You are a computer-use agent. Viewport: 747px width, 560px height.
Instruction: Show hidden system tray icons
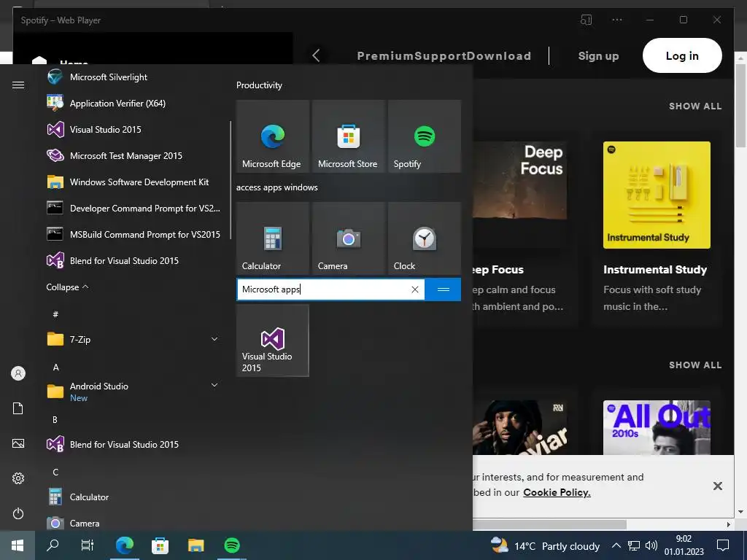click(616, 545)
